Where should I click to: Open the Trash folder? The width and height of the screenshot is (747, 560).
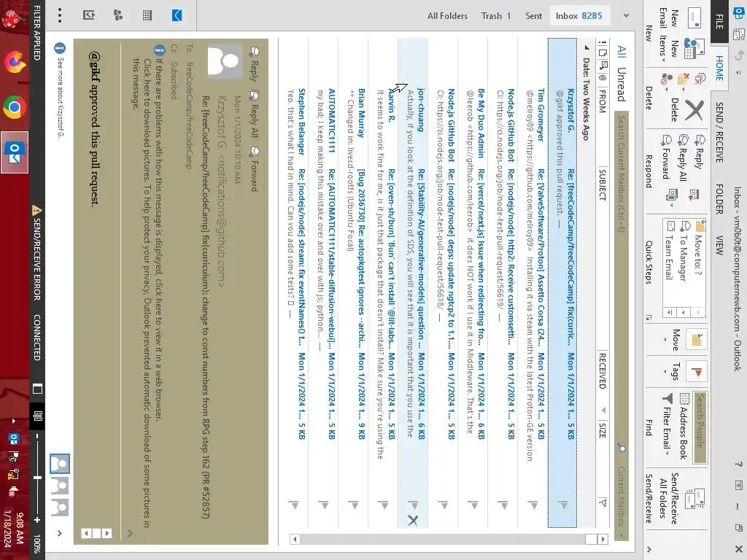(496, 16)
